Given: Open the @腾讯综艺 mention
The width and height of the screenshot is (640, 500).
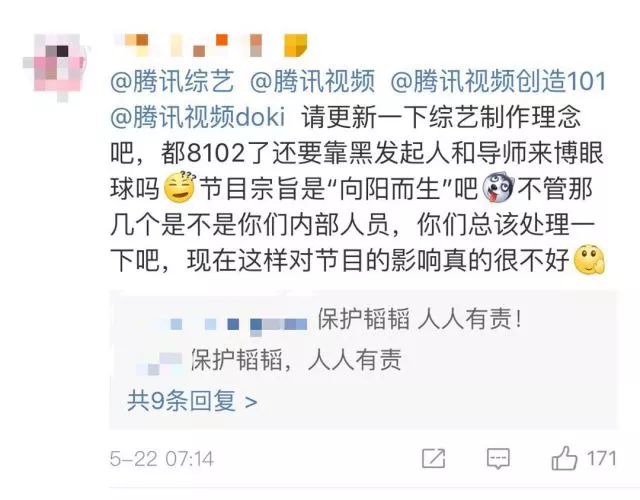Looking at the screenshot, I should (172, 81).
